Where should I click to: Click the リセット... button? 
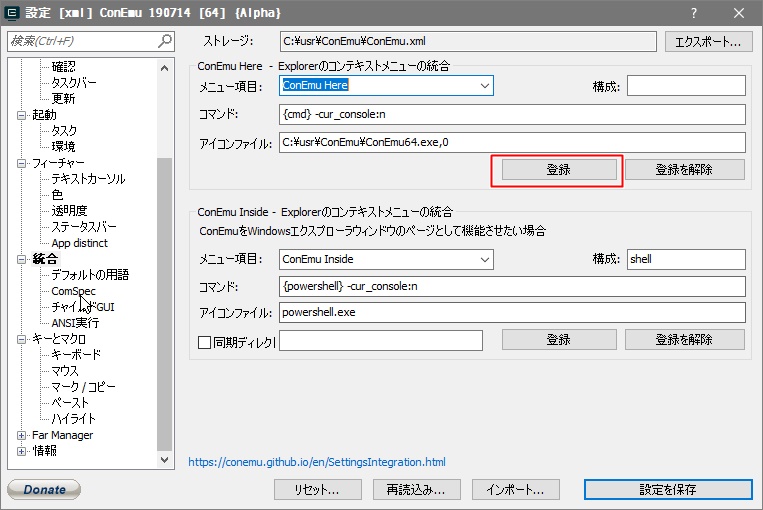tap(317, 490)
